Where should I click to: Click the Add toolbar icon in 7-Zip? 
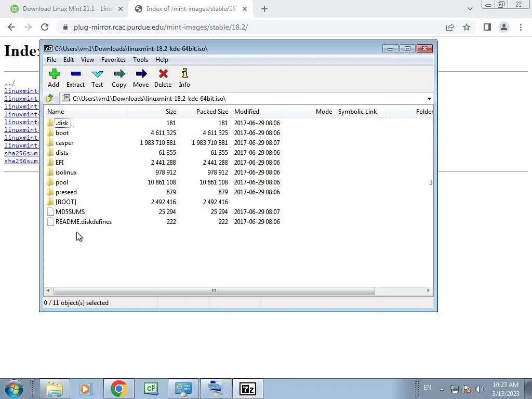54,78
